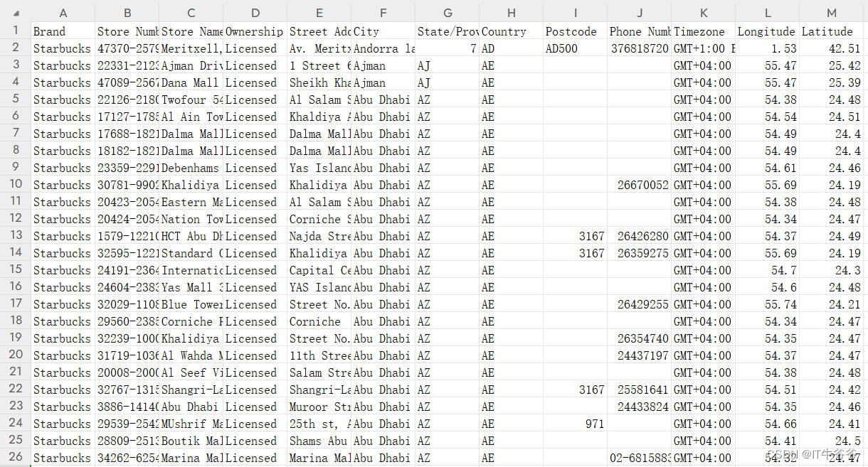Viewport: 868px width, 467px height.
Task: Select latitude cell 24.3
Action: coord(831,270)
